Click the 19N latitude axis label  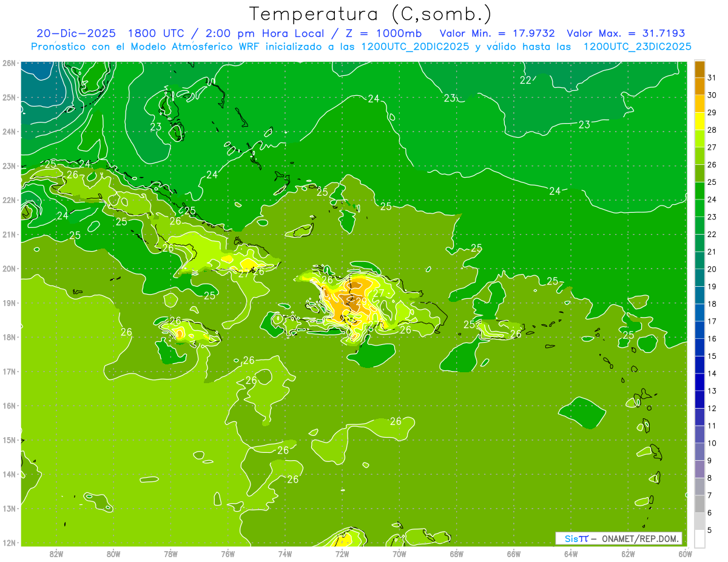8,303
